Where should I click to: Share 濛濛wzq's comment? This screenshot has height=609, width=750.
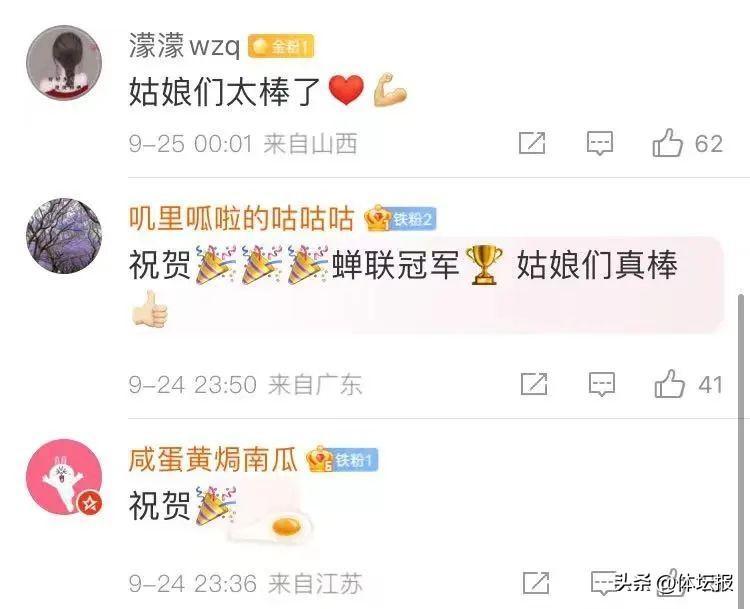click(532, 143)
